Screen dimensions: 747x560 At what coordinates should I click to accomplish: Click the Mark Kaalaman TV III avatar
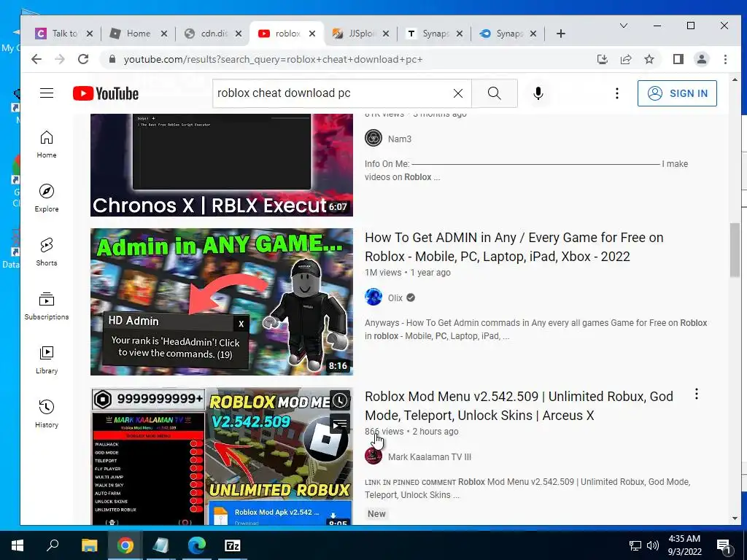point(373,456)
